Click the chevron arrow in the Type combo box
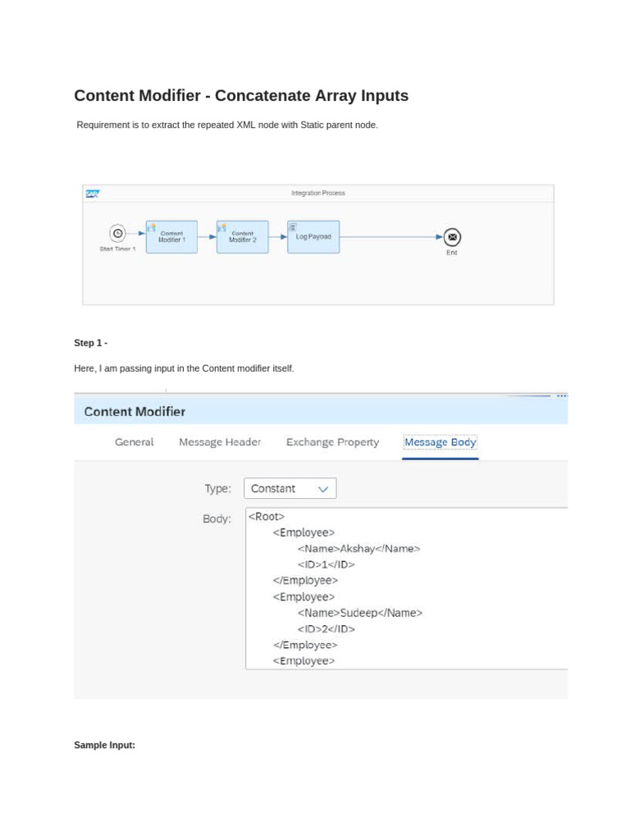630x840 pixels. pos(322,489)
